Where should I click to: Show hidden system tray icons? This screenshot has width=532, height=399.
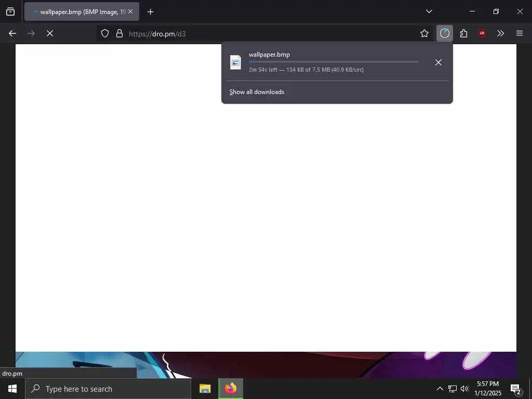click(440, 389)
